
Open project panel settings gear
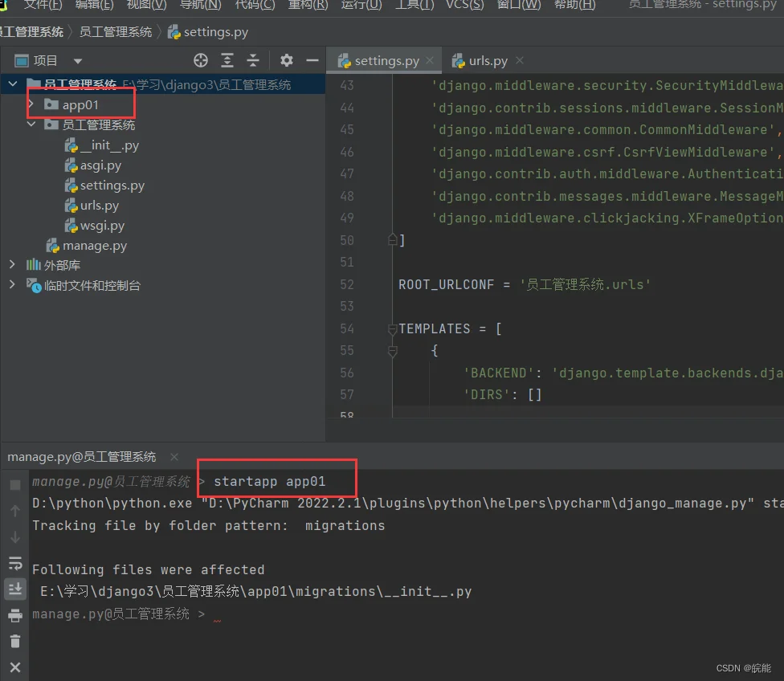click(287, 60)
